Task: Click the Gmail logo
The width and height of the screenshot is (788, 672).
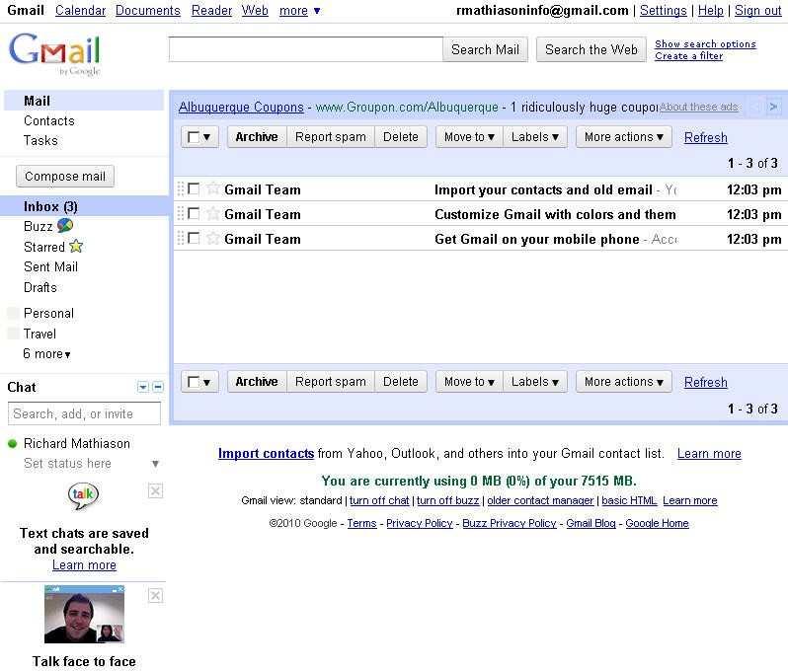Action: point(54,53)
